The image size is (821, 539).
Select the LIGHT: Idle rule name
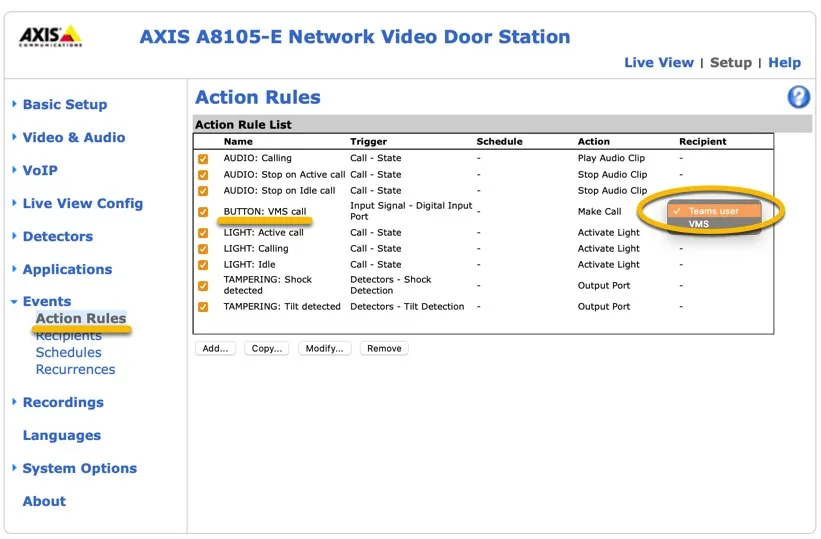[249, 265]
